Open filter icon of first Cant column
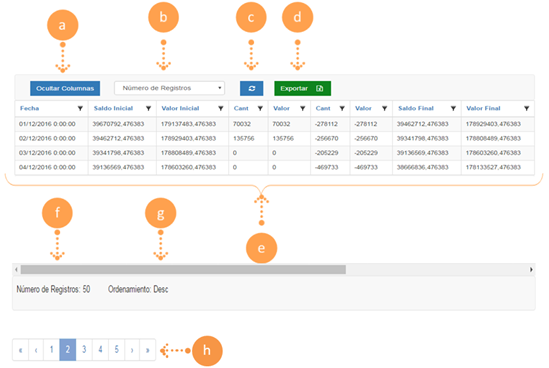This screenshot has height=368, width=549. pyautogui.click(x=260, y=109)
